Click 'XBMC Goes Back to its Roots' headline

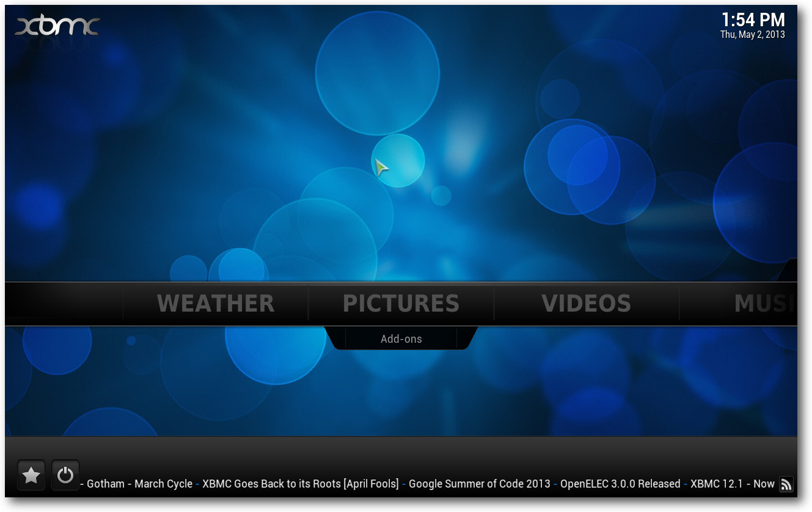[x=301, y=484]
